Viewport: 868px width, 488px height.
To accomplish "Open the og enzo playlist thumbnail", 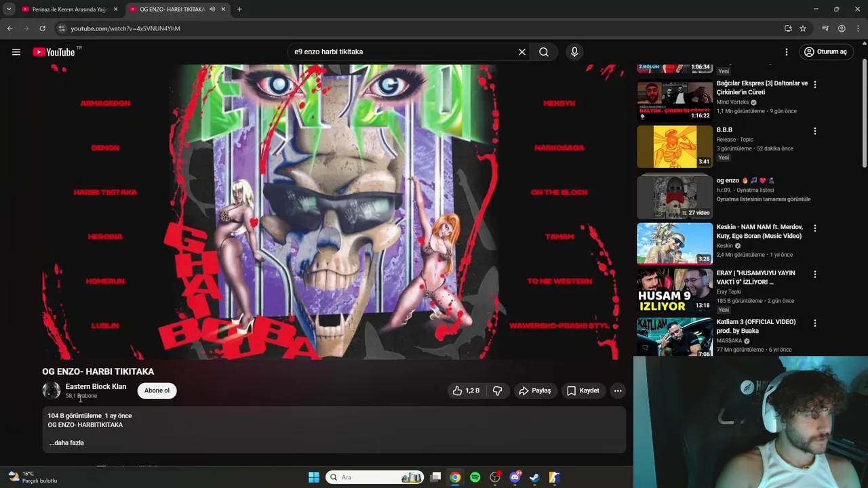I will point(675,197).
